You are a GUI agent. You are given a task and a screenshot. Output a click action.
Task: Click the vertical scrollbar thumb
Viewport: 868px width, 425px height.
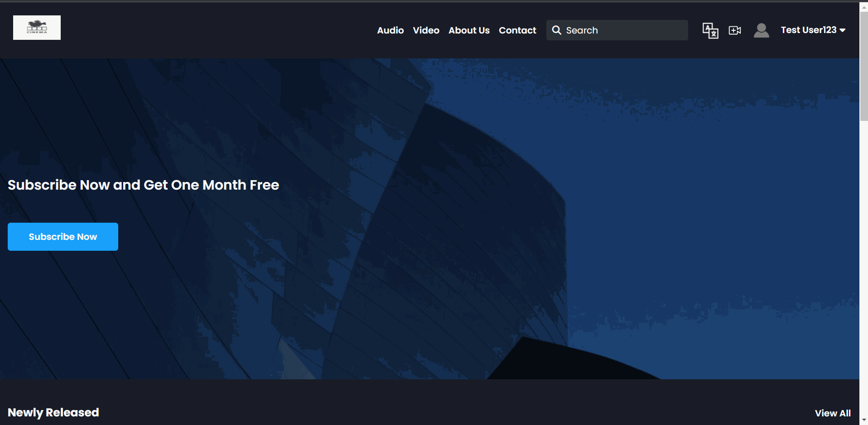coord(863,67)
